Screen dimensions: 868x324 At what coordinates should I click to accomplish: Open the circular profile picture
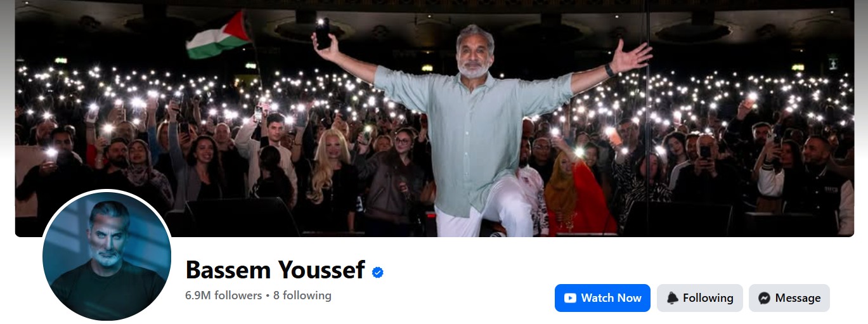tap(107, 256)
